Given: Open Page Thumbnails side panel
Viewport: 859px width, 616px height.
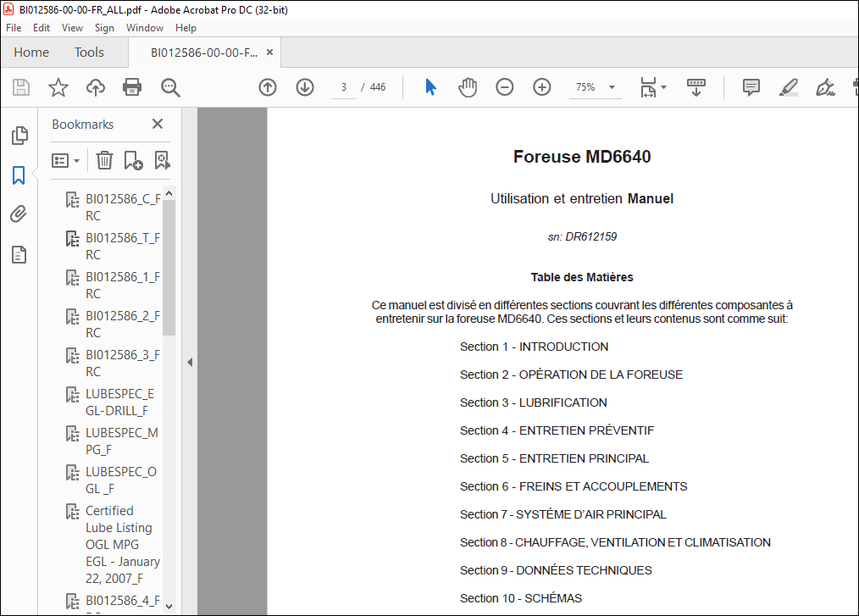Looking at the screenshot, I should click(19, 136).
